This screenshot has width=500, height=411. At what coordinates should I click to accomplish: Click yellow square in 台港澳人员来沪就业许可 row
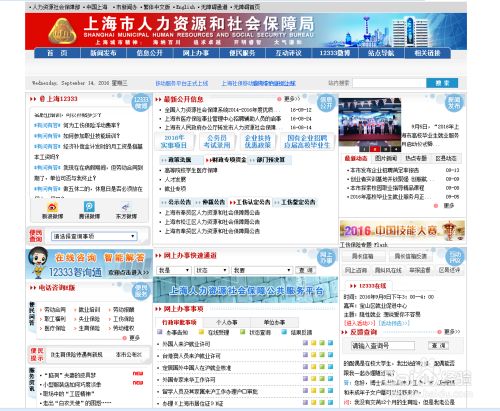313,355
